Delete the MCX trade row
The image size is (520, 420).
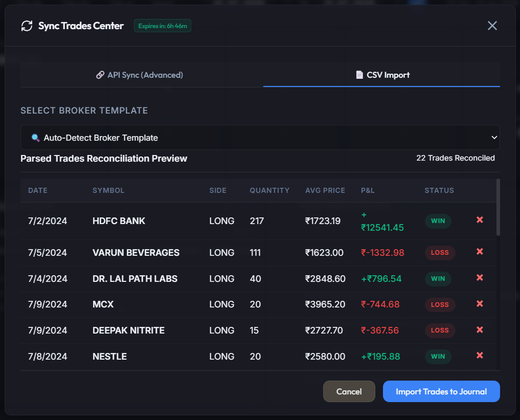tap(480, 303)
